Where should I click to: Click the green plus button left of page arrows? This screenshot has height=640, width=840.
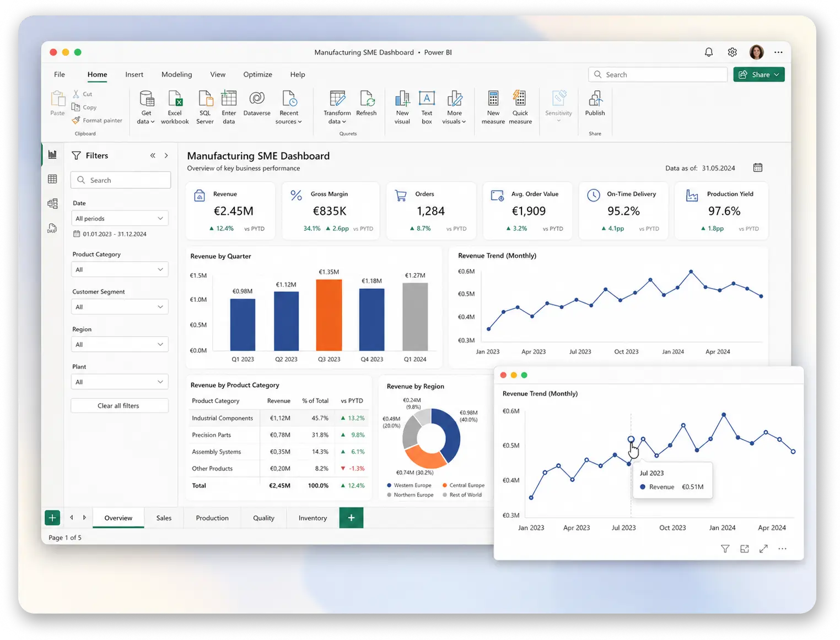point(52,518)
